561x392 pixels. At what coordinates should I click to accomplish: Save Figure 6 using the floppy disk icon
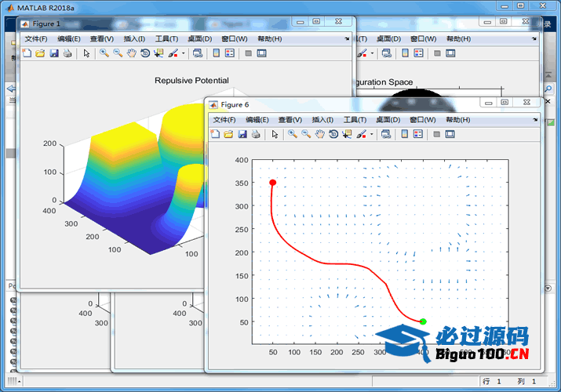coord(242,134)
